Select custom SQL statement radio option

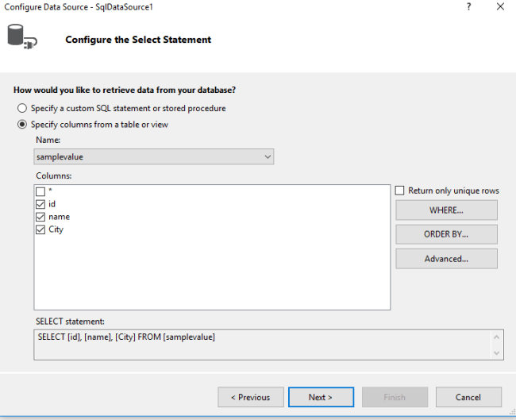click(x=22, y=108)
